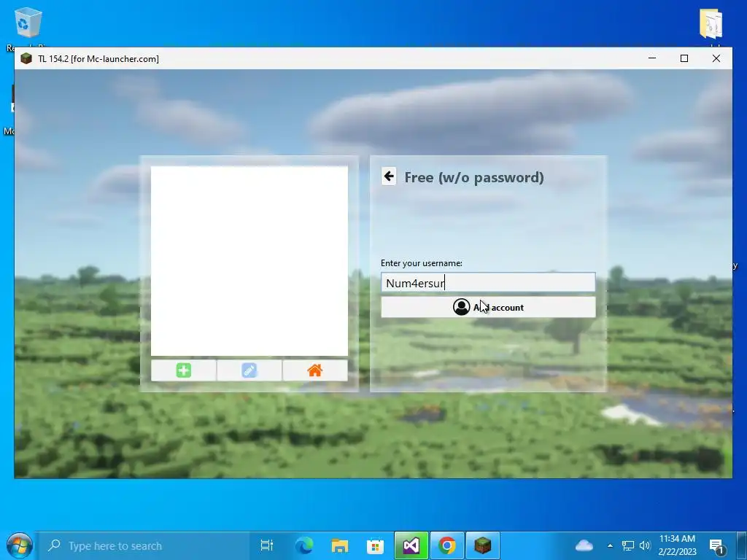Open Microsoft Store from the taskbar
Screen dimensions: 747x560
pyautogui.click(x=375, y=545)
